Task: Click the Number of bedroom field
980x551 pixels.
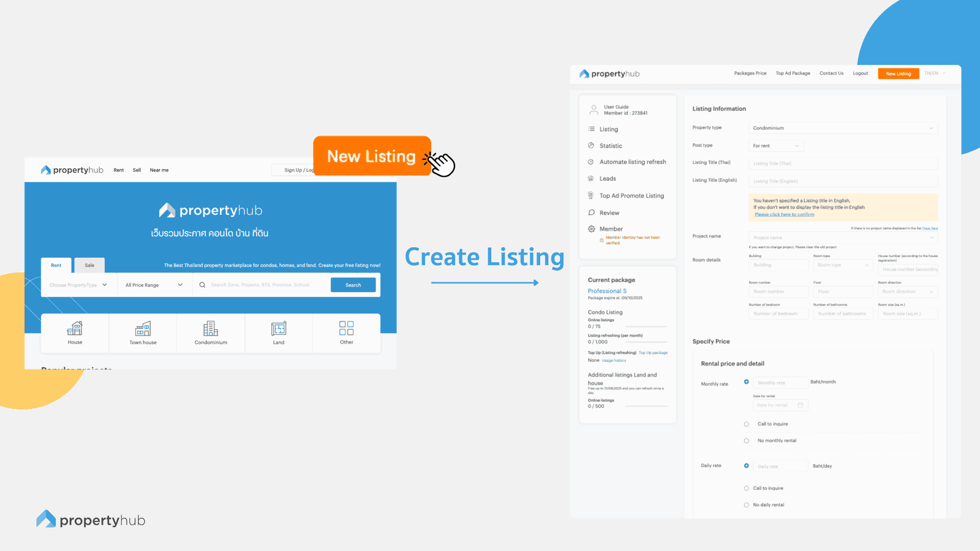Action: coord(778,313)
